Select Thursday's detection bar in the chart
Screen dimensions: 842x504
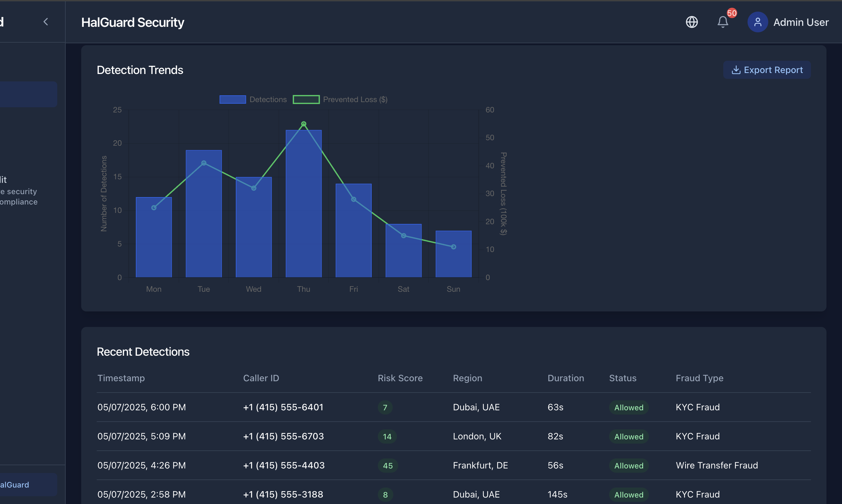(x=303, y=204)
